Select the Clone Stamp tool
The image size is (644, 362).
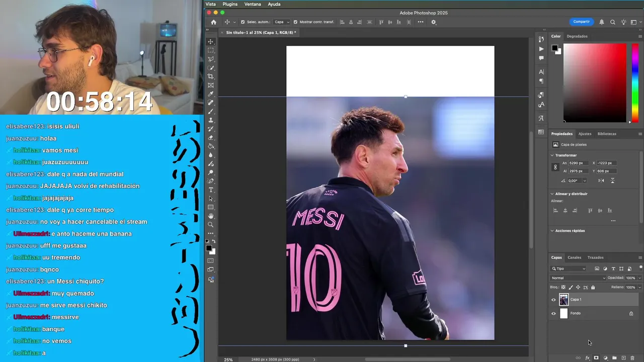click(x=211, y=120)
